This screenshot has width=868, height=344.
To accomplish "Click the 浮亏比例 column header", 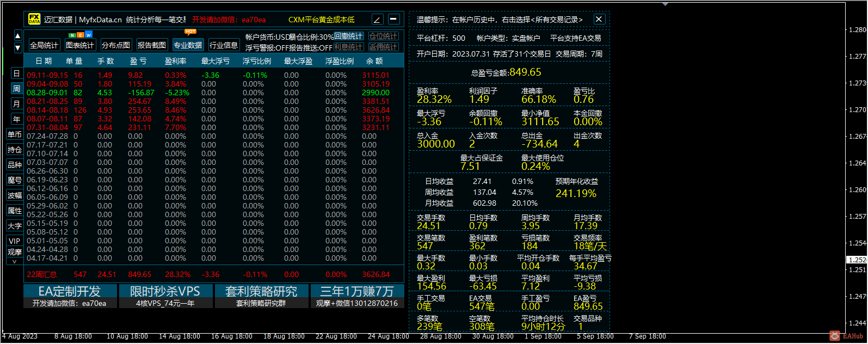I will pyautogui.click(x=257, y=61).
